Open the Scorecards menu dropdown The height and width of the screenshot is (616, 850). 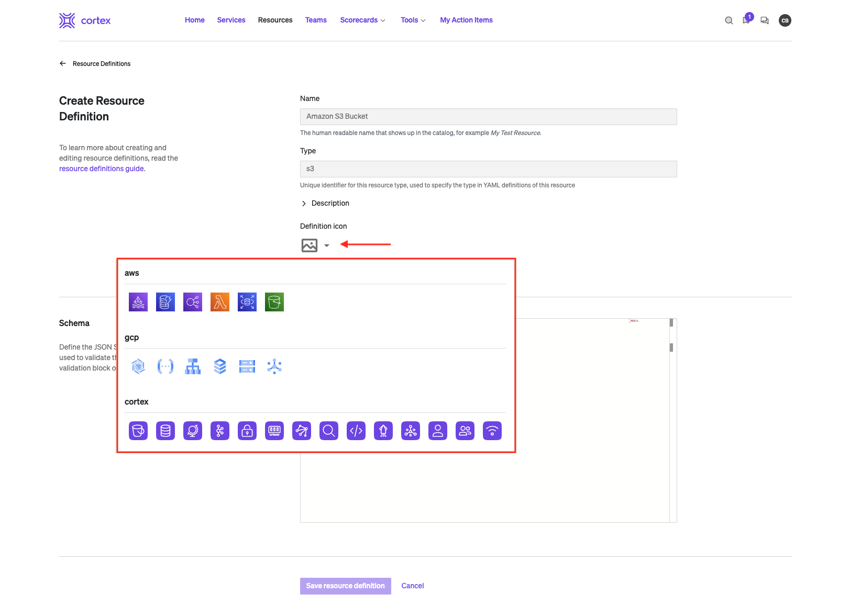[x=362, y=20]
